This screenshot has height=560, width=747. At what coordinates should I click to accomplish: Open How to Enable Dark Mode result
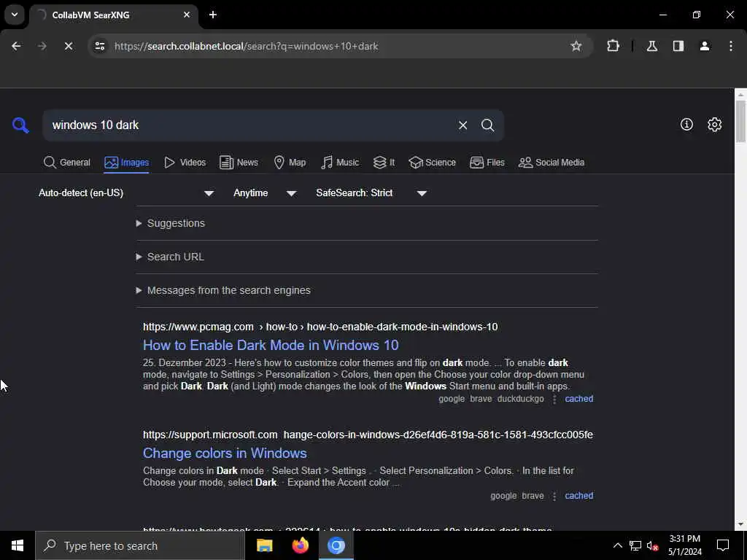click(271, 345)
